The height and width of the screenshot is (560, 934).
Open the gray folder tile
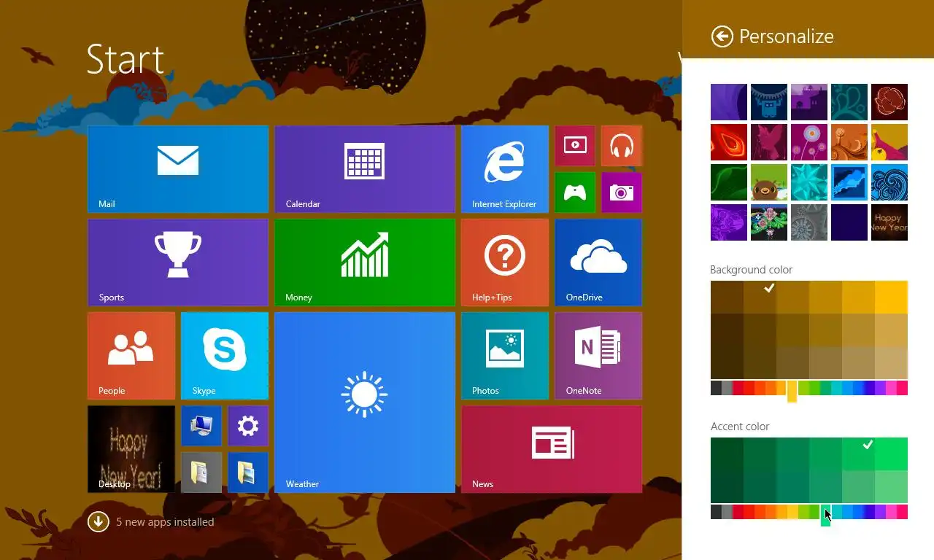tap(201, 472)
